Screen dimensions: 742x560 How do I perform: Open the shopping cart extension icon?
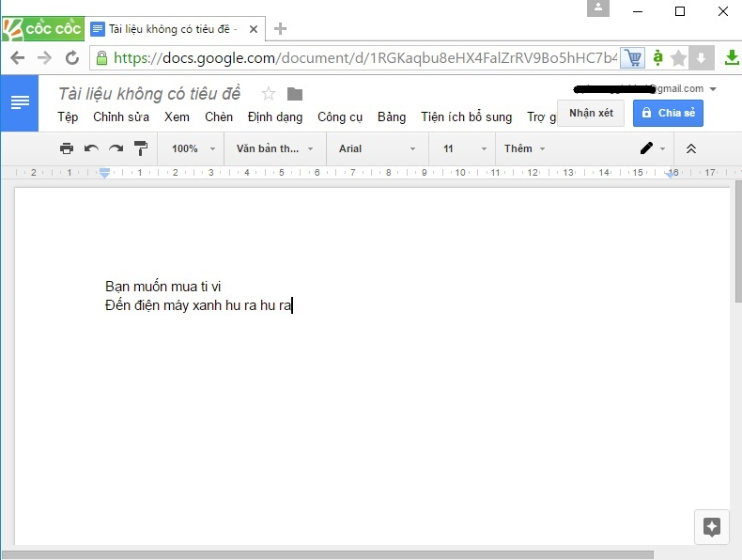pyautogui.click(x=633, y=58)
